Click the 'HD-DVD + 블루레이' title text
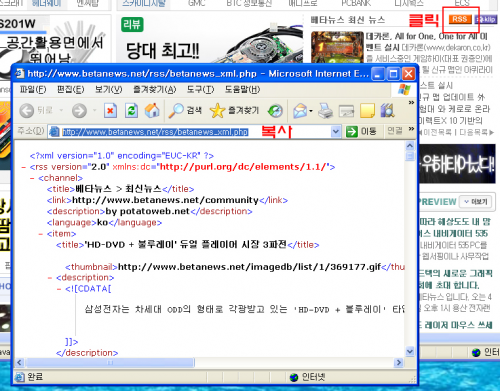 tap(186, 245)
